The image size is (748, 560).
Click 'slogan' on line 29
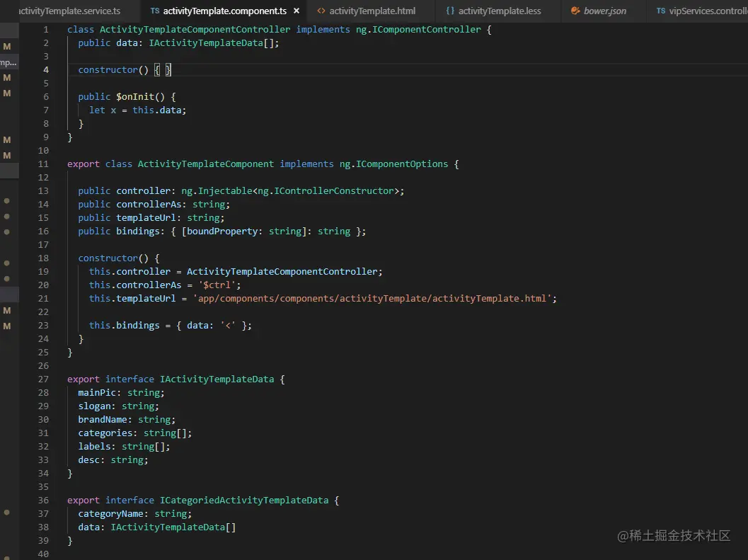click(x=94, y=406)
